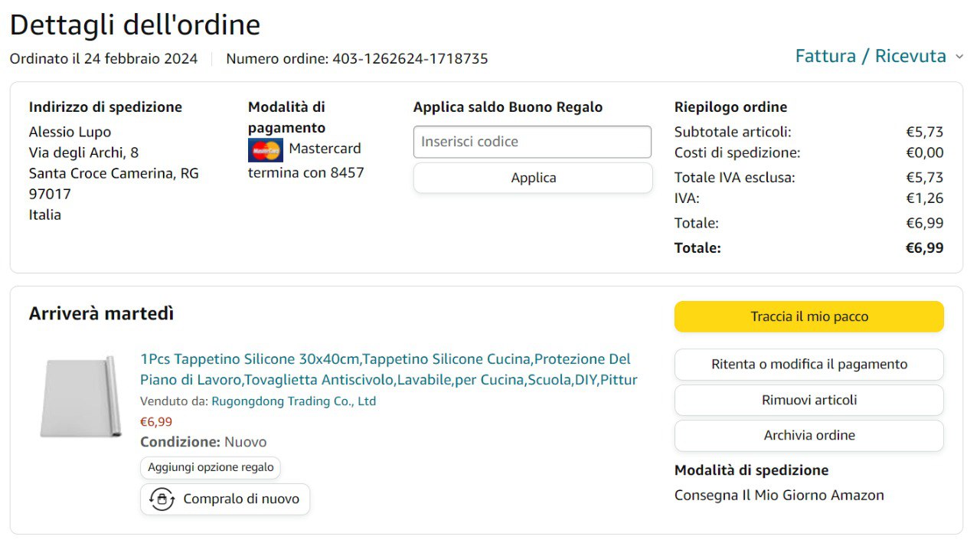Viewport: 980px width, 540px height.
Task: Click the red €6,99 item price
Action: pos(156,421)
